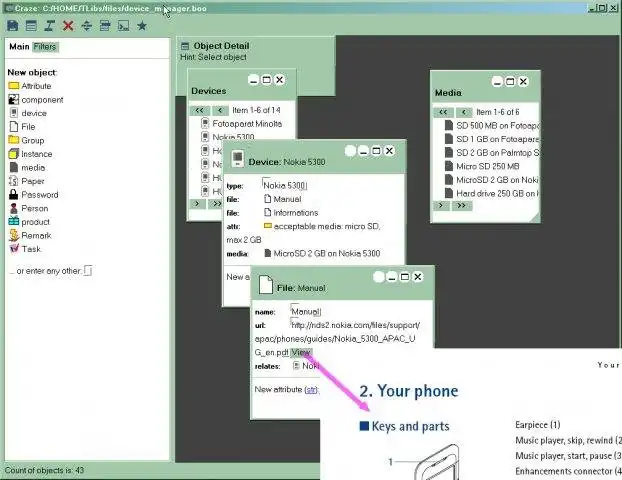Minimize the Devices window
Image resolution: width=622 pixels, height=480 pixels.
coord(253,80)
